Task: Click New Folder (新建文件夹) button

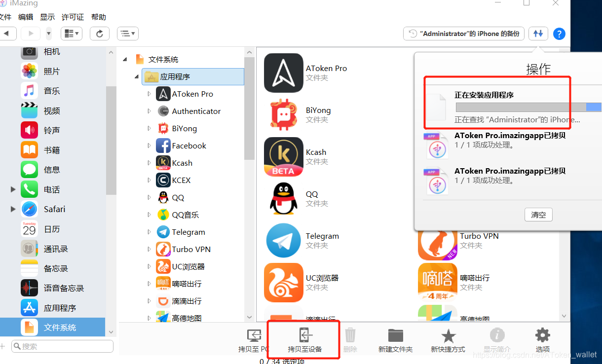Action: pyautogui.click(x=395, y=340)
